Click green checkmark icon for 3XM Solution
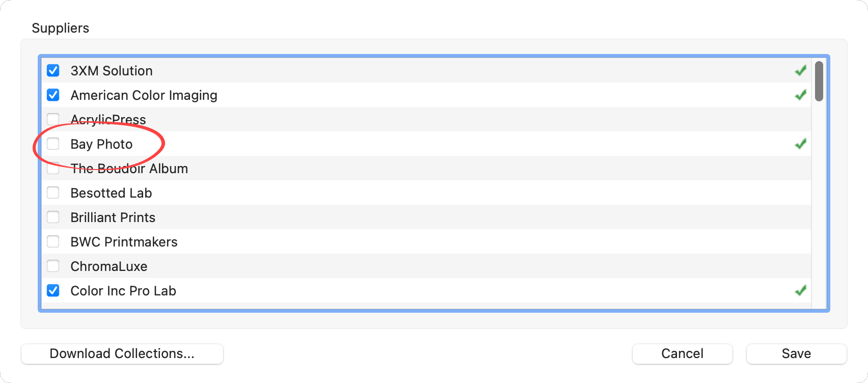The image size is (868, 383). (x=800, y=71)
